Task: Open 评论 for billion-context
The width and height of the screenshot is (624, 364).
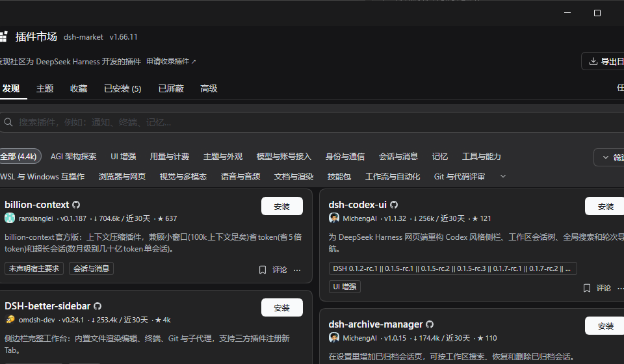Action: pyautogui.click(x=279, y=270)
